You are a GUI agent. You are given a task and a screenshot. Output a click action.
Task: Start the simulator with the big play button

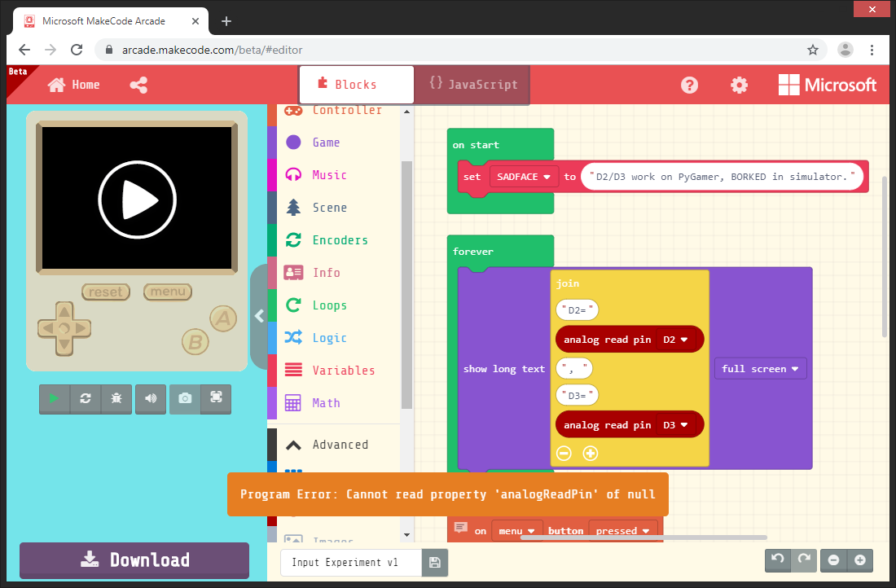[x=137, y=200]
